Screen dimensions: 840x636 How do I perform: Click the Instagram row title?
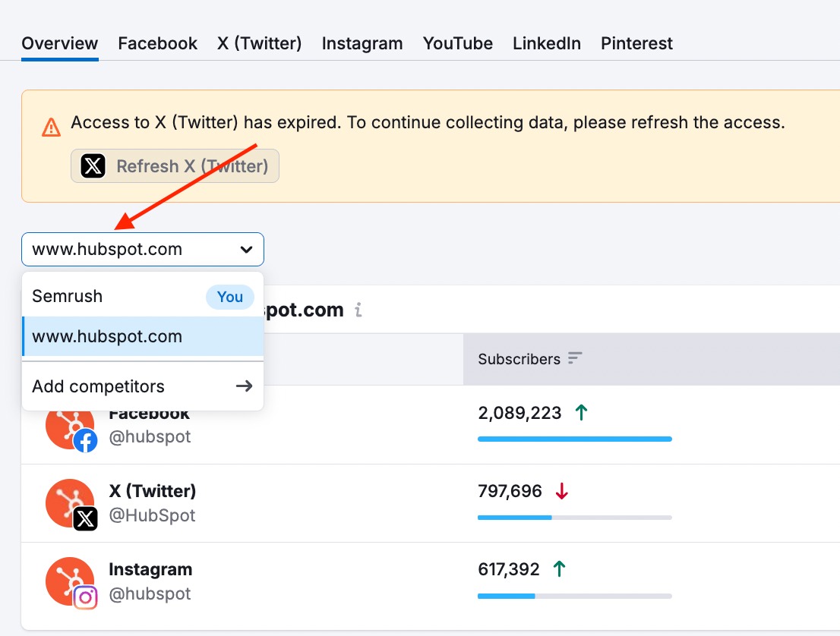click(x=150, y=569)
